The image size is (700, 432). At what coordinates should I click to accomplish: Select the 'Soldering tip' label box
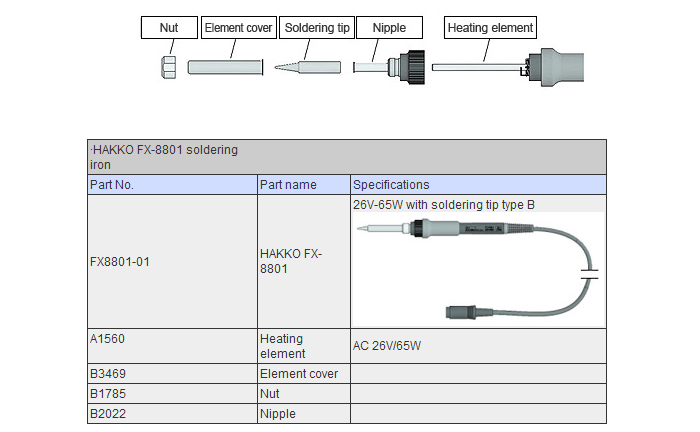coord(314,27)
